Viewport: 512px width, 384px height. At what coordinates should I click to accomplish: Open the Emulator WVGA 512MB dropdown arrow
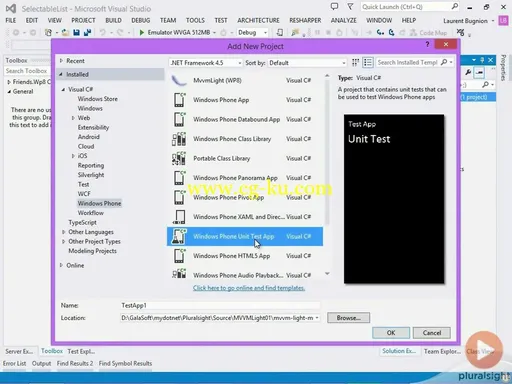click(x=214, y=33)
